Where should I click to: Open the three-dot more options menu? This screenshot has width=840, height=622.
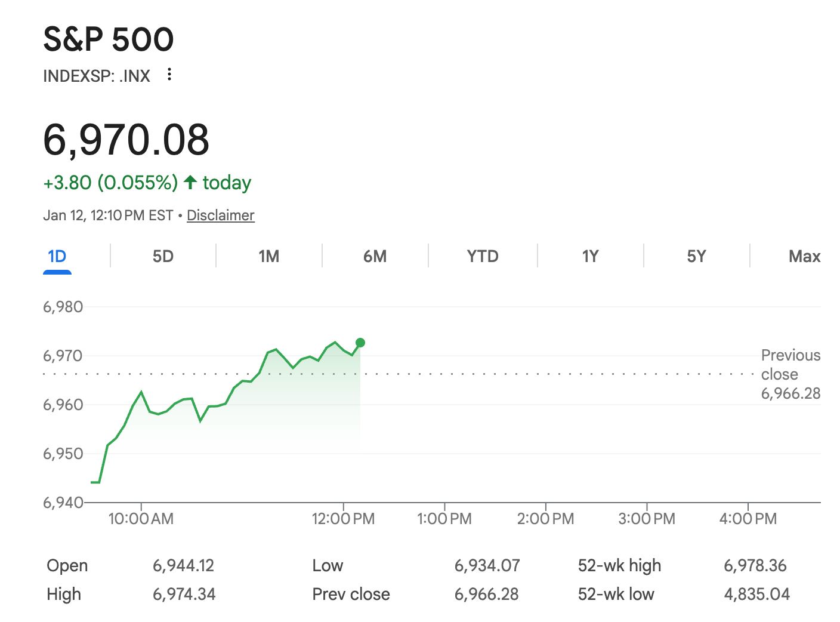pyautogui.click(x=169, y=75)
